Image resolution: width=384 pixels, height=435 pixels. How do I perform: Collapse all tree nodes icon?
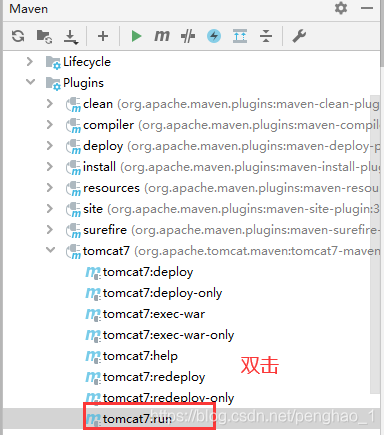266,36
